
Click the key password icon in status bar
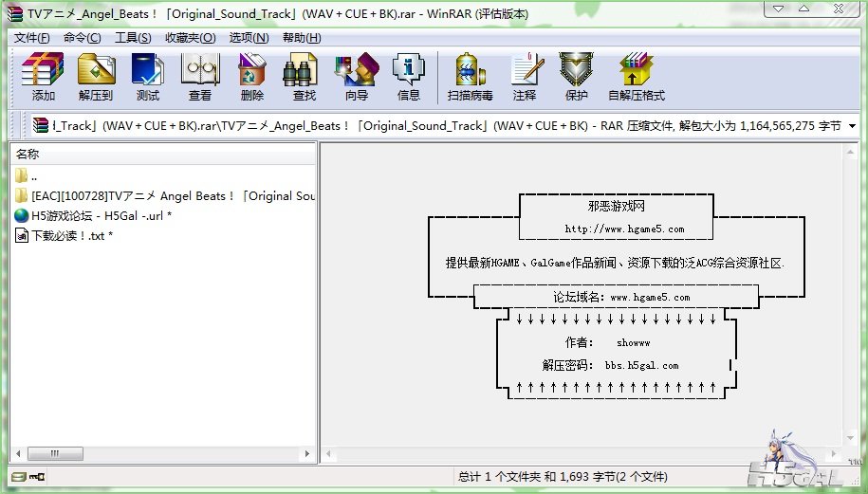coord(37,476)
